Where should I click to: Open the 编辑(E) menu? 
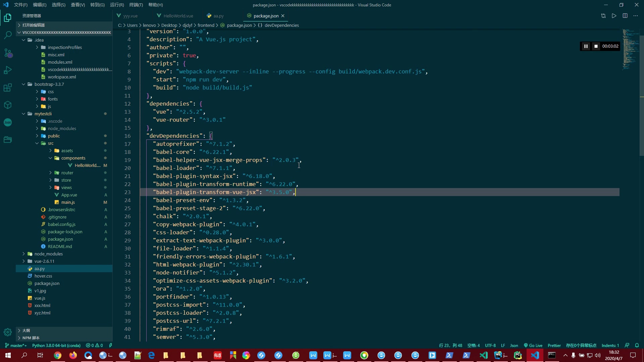[x=40, y=5]
